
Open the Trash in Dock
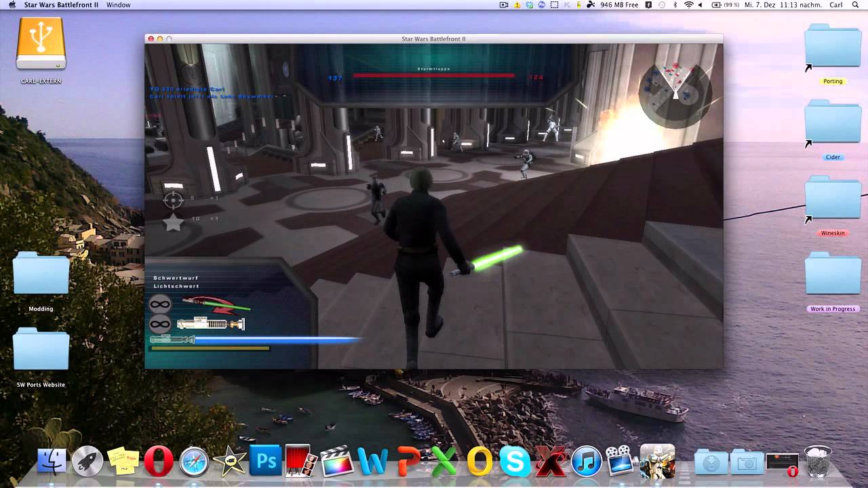818,462
